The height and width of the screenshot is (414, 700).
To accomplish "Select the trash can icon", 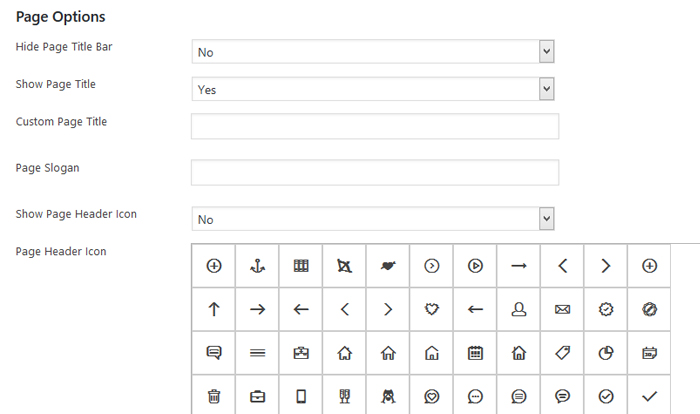I will point(213,396).
